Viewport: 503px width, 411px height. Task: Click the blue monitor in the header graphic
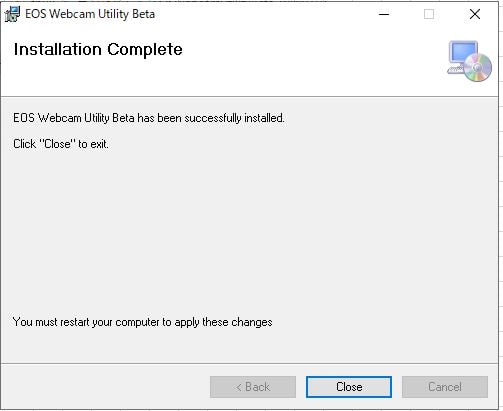[x=463, y=52]
